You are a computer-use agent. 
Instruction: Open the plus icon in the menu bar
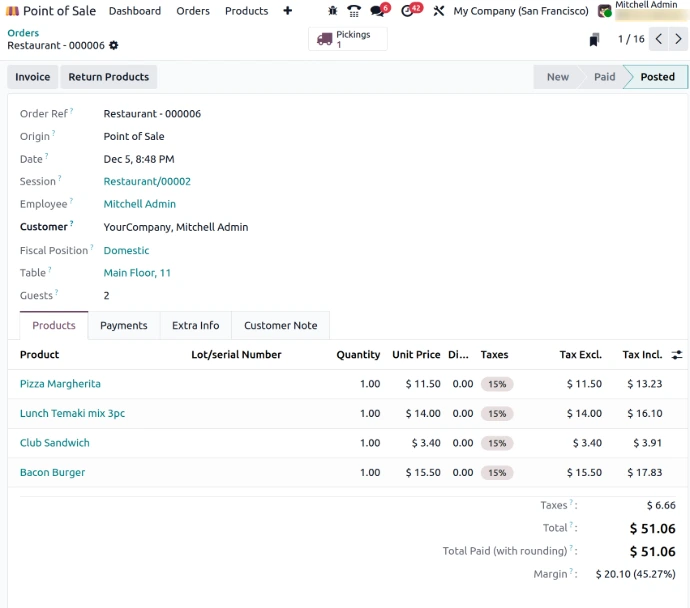click(288, 11)
